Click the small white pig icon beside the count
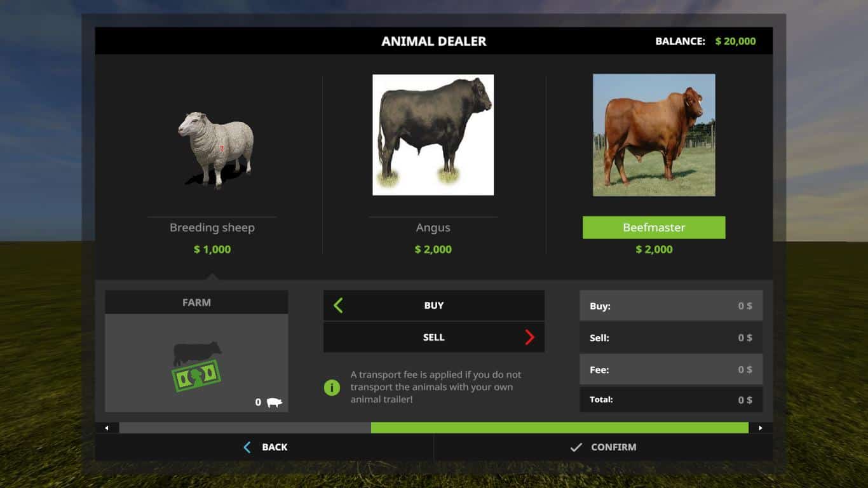The height and width of the screenshot is (488, 868). point(274,402)
